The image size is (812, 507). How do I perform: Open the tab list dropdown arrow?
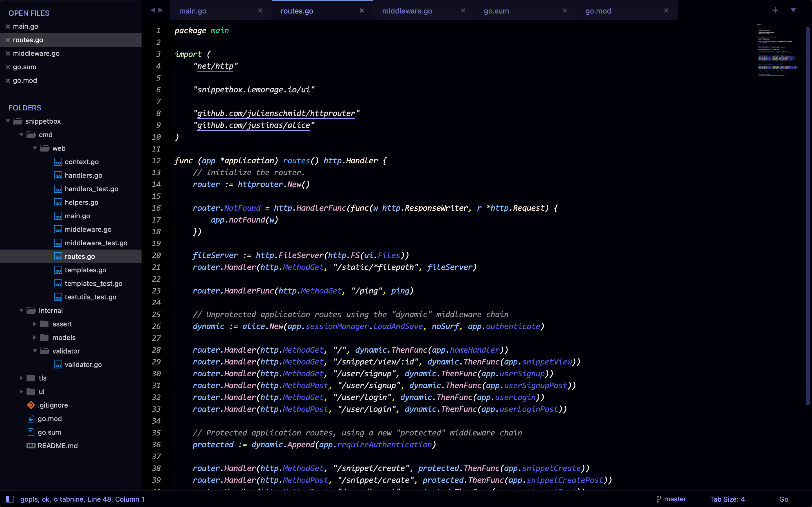tap(793, 10)
